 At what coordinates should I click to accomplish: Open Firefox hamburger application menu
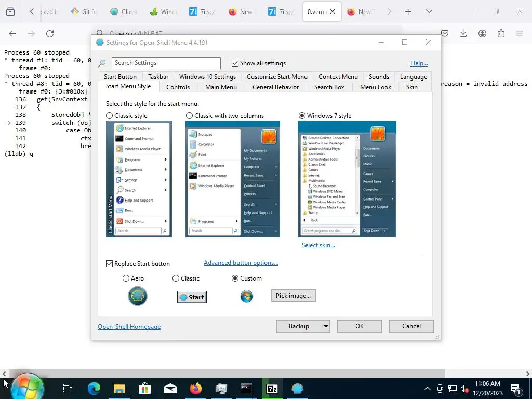[x=520, y=33]
